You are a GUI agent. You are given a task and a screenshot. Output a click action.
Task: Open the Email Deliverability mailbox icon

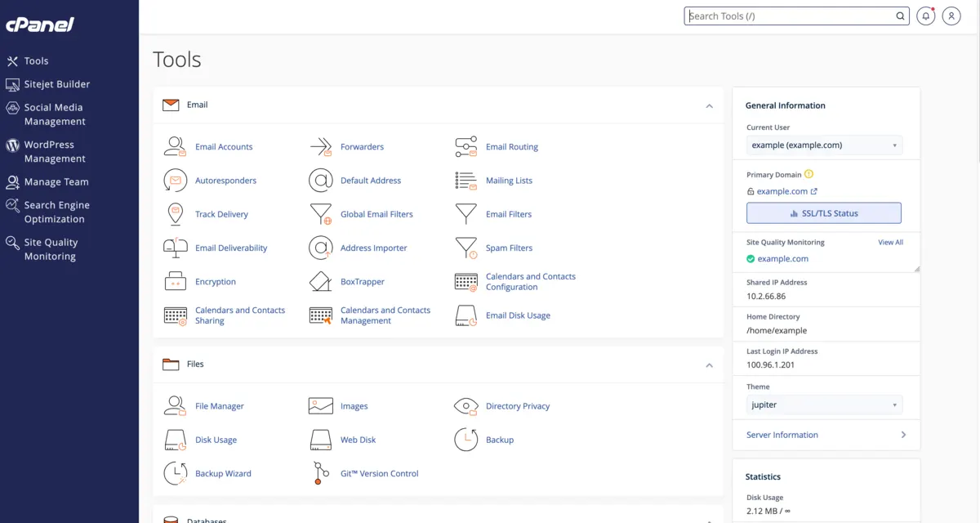pos(175,248)
